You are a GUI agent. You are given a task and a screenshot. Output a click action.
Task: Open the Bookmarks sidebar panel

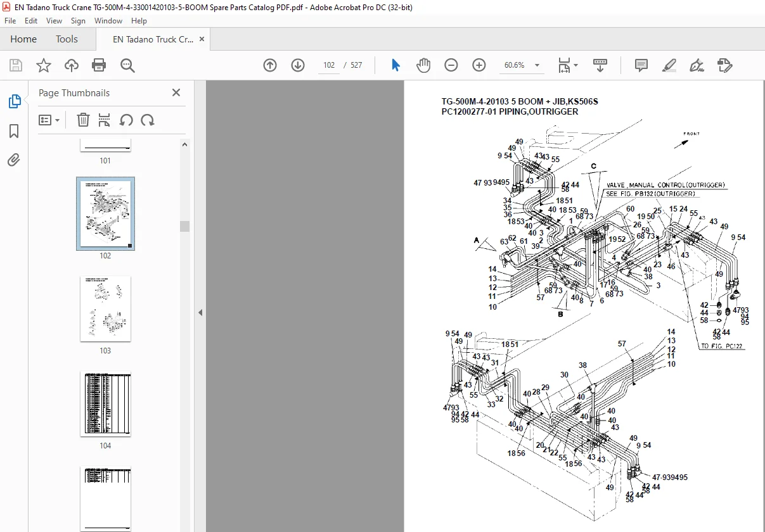[x=14, y=131]
